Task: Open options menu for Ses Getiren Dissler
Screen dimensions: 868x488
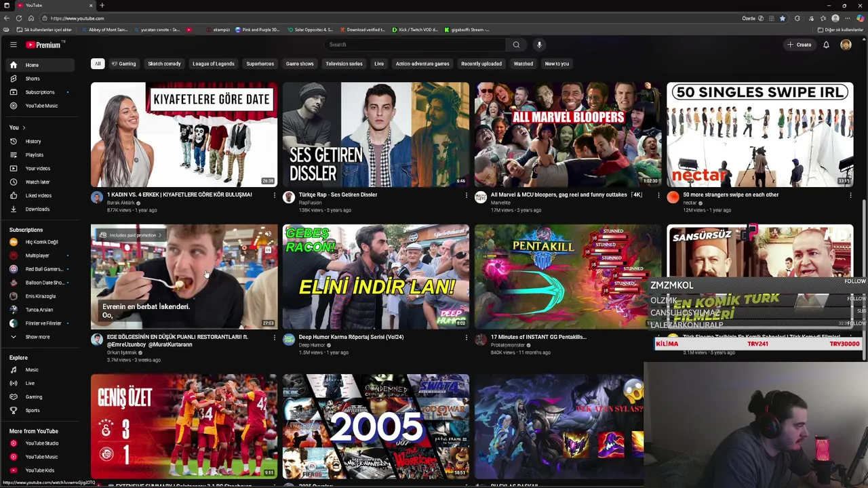Action: click(466, 195)
